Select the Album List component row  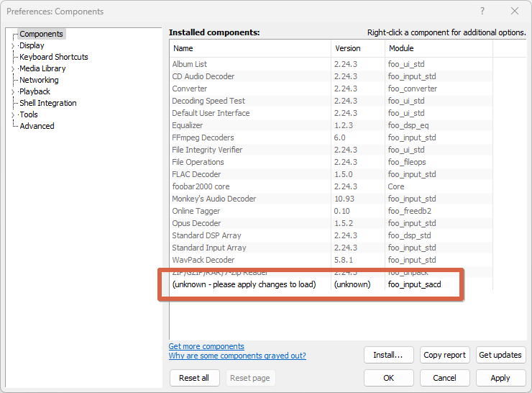tap(331, 64)
